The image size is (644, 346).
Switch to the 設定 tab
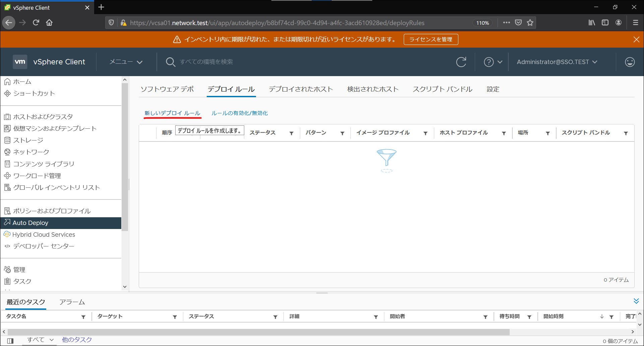(493, 89)
